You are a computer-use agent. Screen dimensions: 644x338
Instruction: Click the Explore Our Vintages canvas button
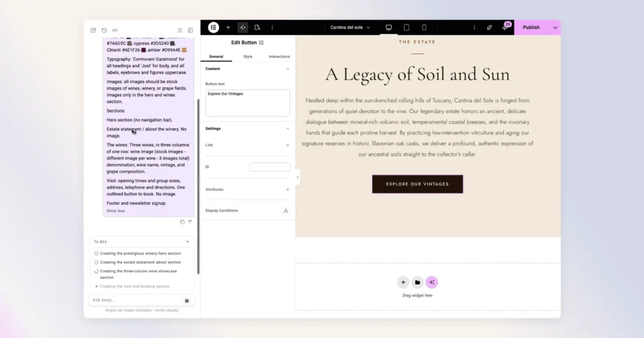click(418, 184)
